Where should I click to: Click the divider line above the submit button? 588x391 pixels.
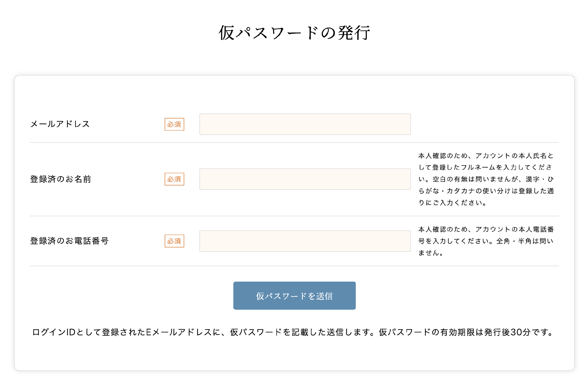[x=294, y=265]
